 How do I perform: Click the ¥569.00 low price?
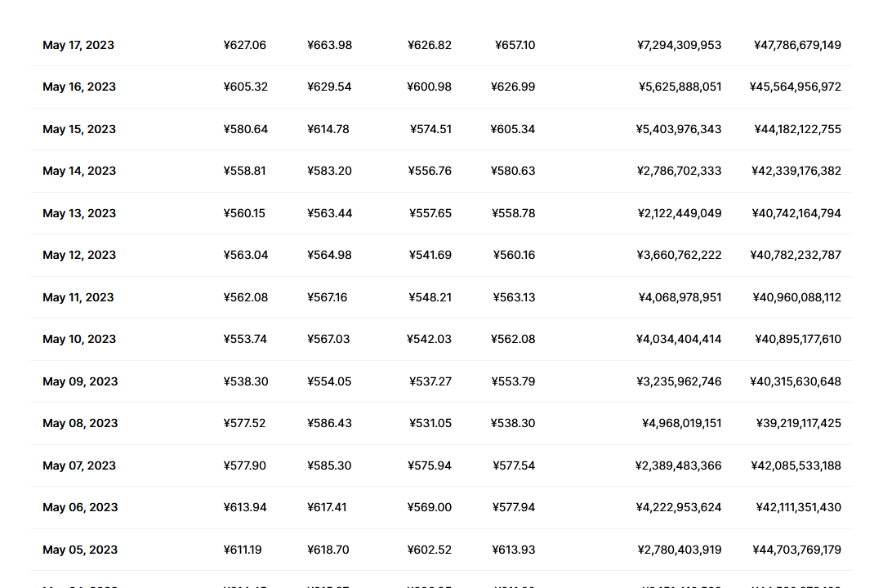click(x=429, y=508)
